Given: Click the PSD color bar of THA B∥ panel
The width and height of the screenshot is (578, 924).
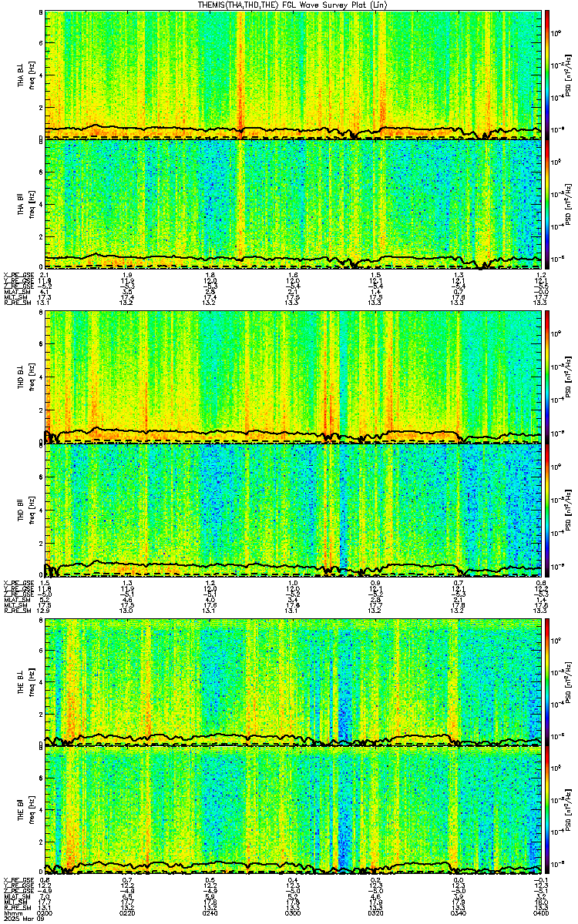Looking at the screenshot, I should point(548,204).
